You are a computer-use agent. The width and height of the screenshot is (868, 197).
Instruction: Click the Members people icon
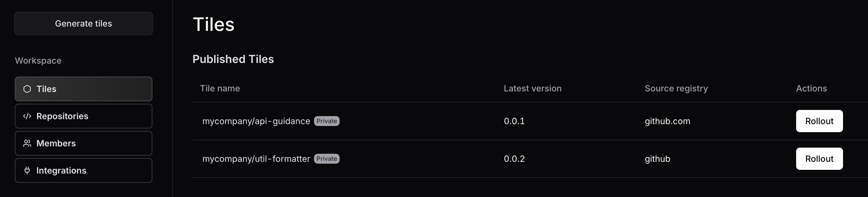(x=27, y=143)
